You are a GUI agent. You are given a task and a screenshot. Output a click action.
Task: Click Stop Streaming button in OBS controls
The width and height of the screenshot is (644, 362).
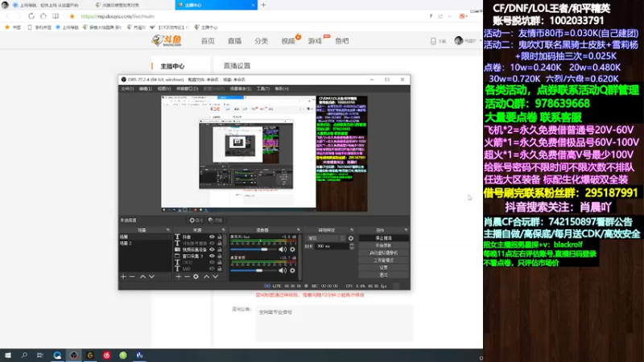384,238
